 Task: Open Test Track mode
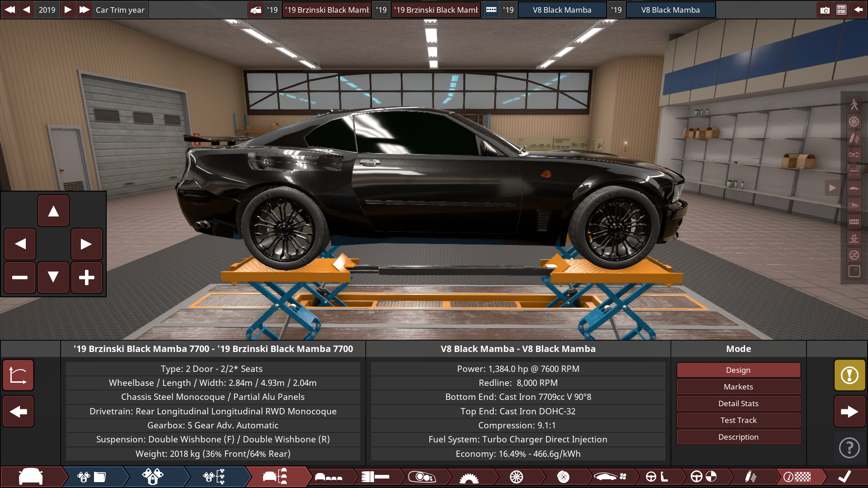738,420
